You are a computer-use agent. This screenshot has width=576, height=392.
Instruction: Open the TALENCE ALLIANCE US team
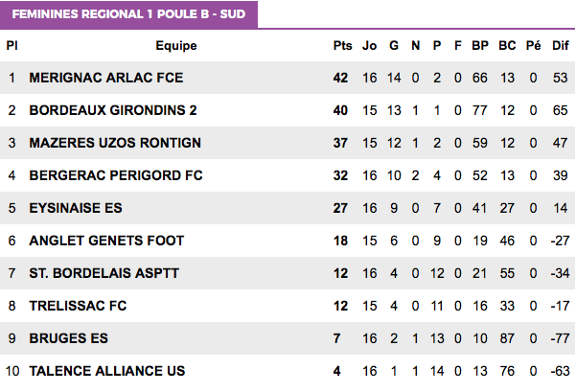107,371
